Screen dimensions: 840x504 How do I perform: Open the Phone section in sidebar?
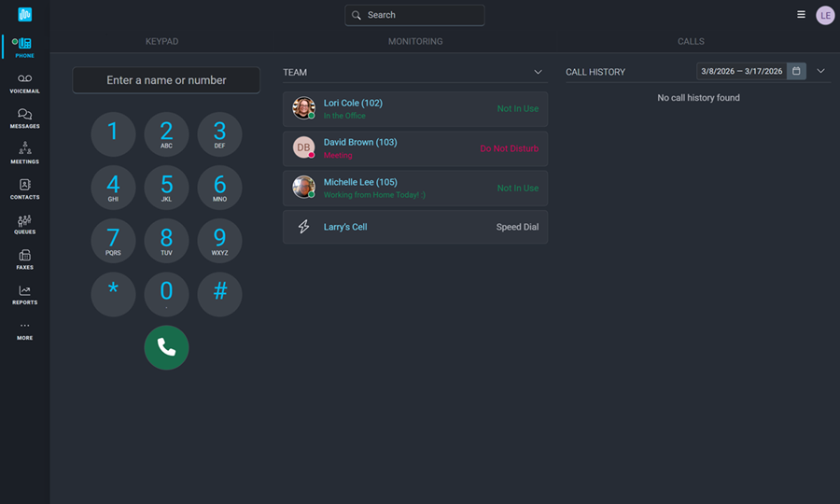[24, 47]
